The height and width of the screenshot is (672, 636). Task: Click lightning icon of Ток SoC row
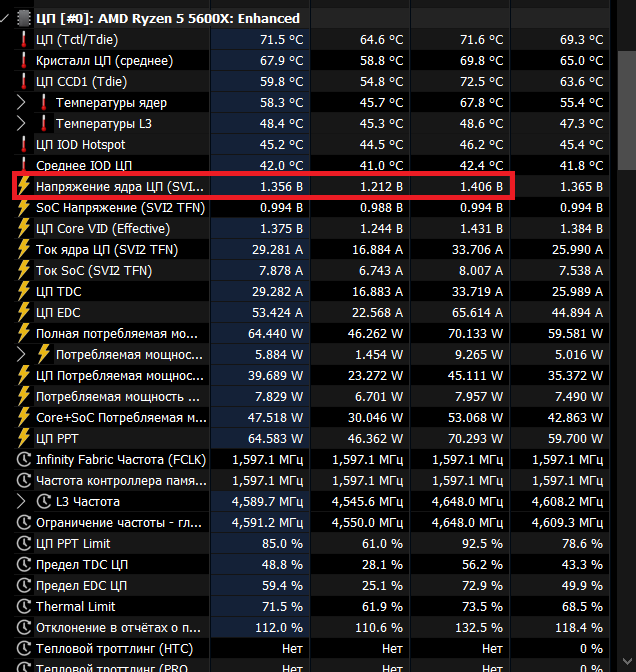24,270
